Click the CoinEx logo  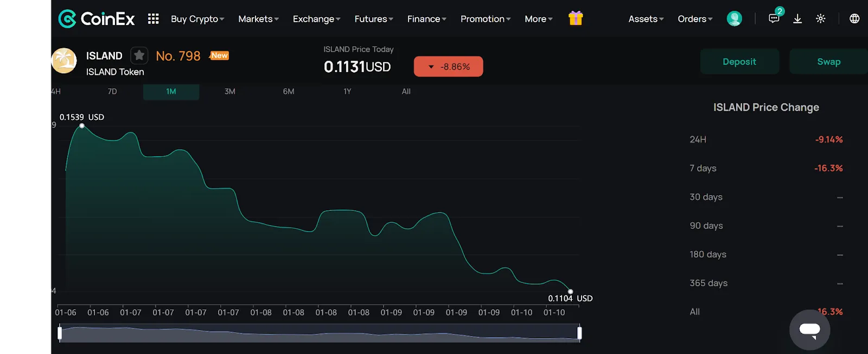tap(97, 19)
